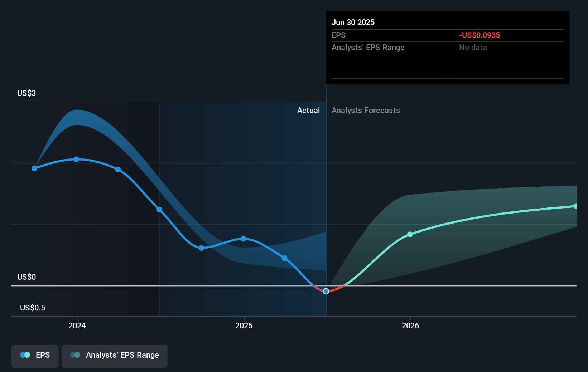The width and height of the screenshot is (588, 372).
Task: Expand the Jun 30 2025 tooltip details
Action: pos(353,22)
